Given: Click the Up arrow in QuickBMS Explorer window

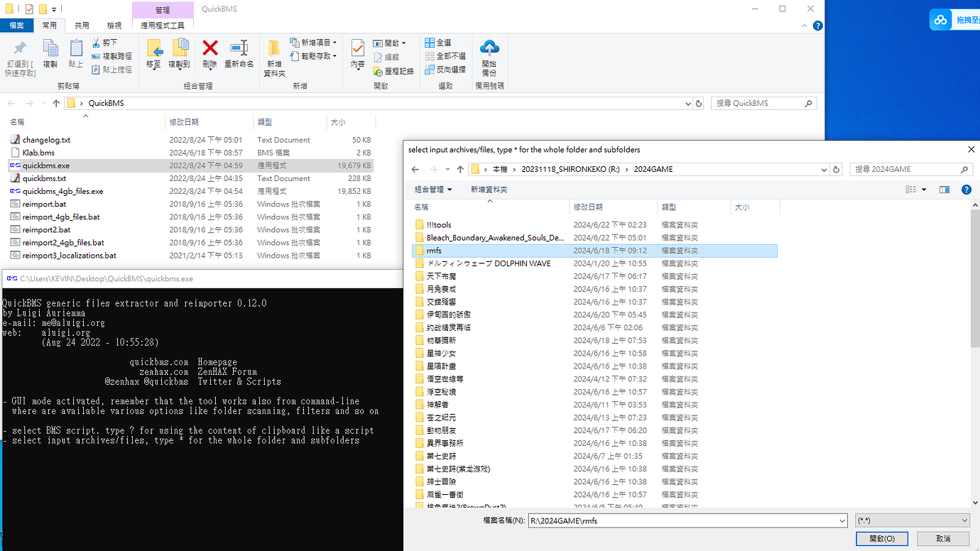Looking at the screenshot, I should tap(56, 104).
